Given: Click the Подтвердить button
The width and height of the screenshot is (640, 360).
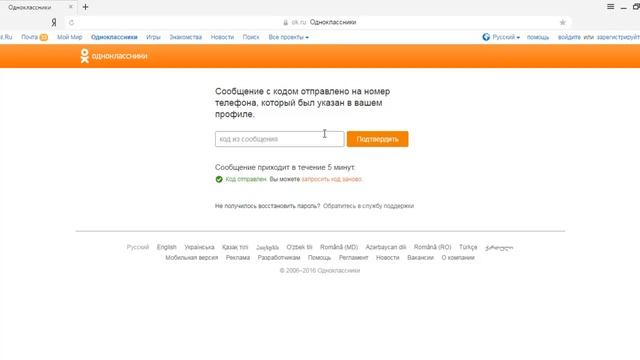Looking at the screenshot, I should (378, 139).
